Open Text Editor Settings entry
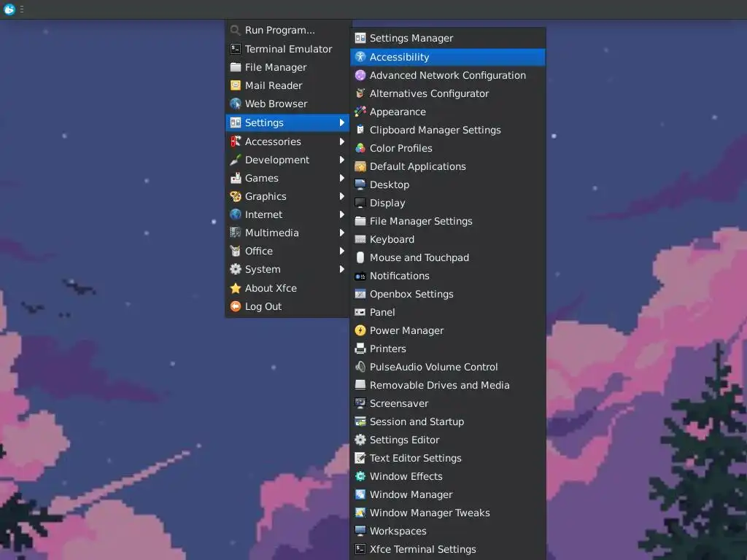 448,458
